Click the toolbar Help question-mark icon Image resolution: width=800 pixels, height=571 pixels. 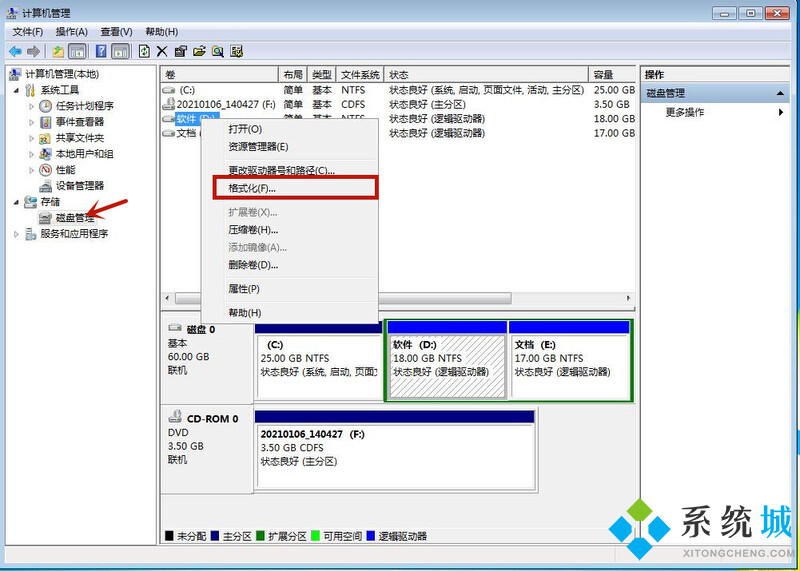[101, 51]
